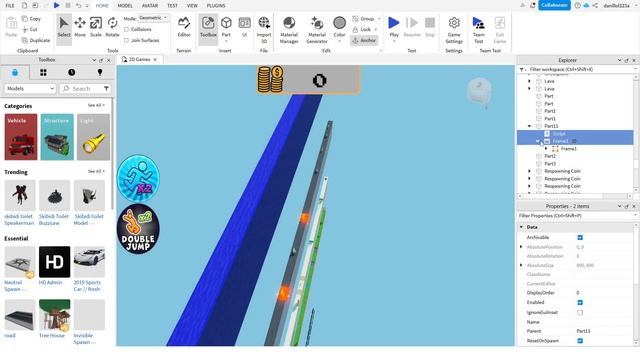Open Toolbox Creations lightbulb tab
Viewport: 640px width, 360px height.
(x=100, y=72)
